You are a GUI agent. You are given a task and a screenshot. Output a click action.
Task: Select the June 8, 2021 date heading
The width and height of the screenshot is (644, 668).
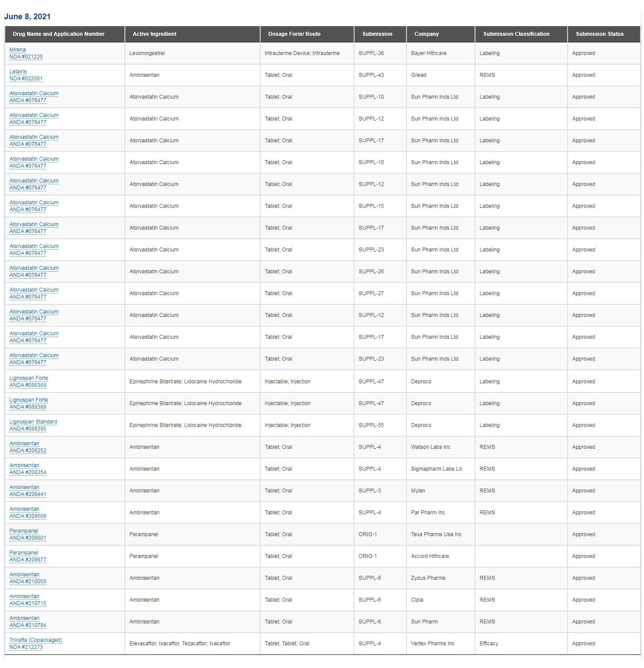[28, 17]
